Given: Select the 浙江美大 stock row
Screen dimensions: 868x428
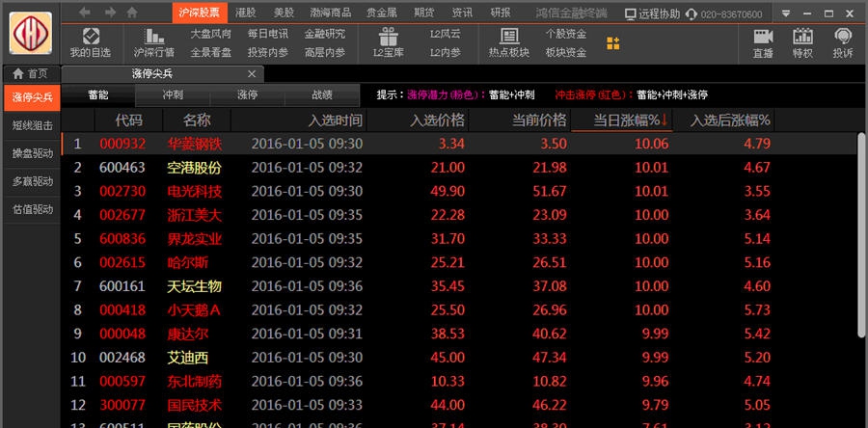Looking at the screenshot, I should [x=458, y=215].
